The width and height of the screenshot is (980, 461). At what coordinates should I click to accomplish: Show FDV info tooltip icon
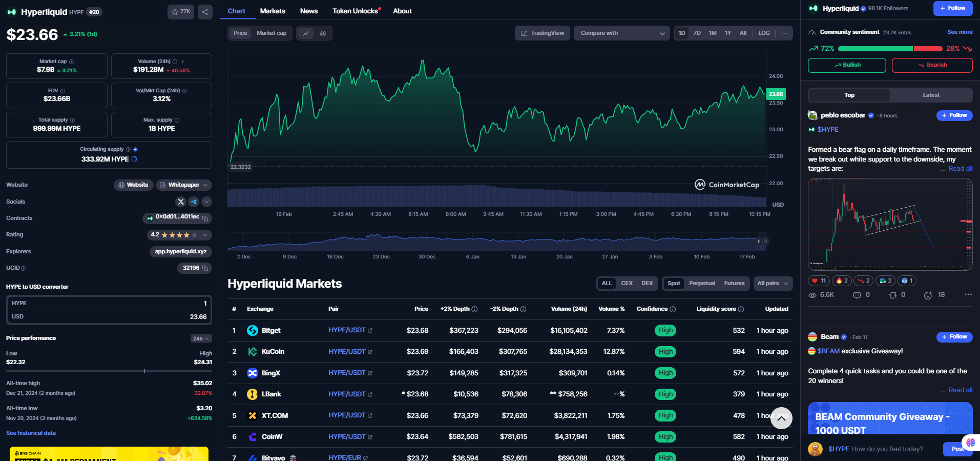pos(62,91)
